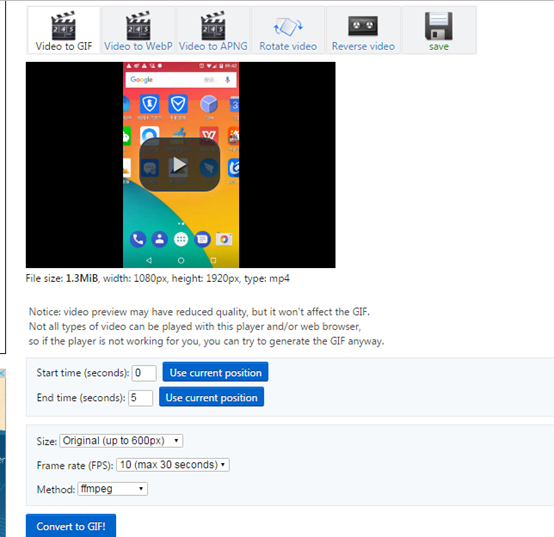Open the Frame rate (FPS) dropdown
The image size is (554, 537).
pos(173,465)
